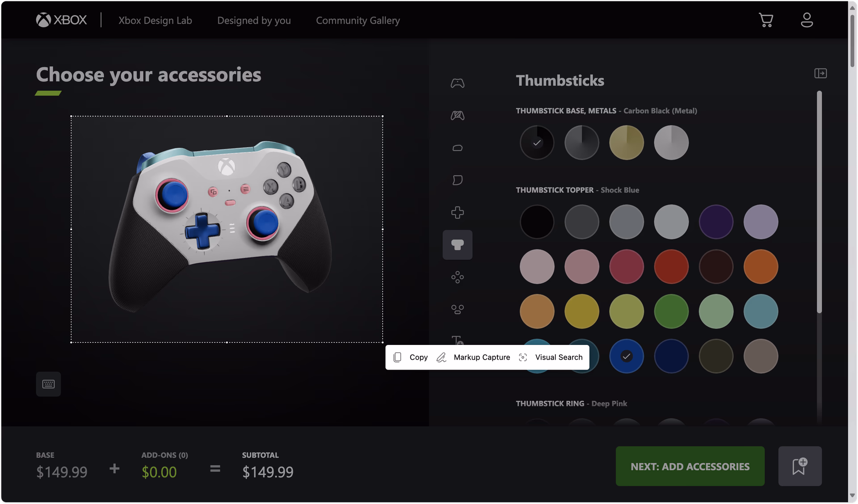This screenshot has width=858, height=504.
Task: Select the controller body category icon
Action: 457,83
